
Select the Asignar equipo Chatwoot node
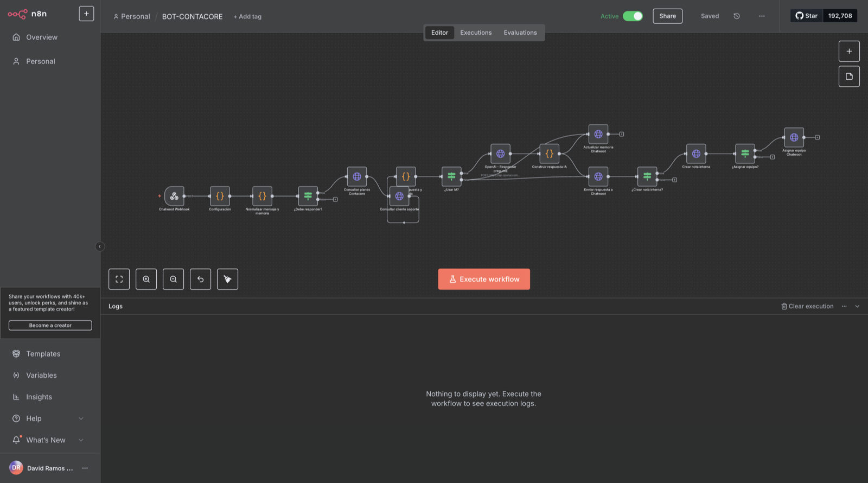(x=794, y=137)
